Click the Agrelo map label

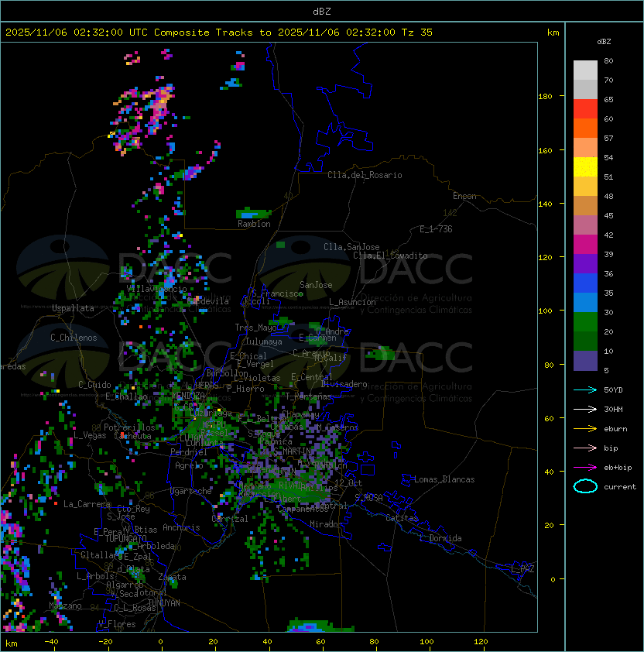tap(189, 465)
